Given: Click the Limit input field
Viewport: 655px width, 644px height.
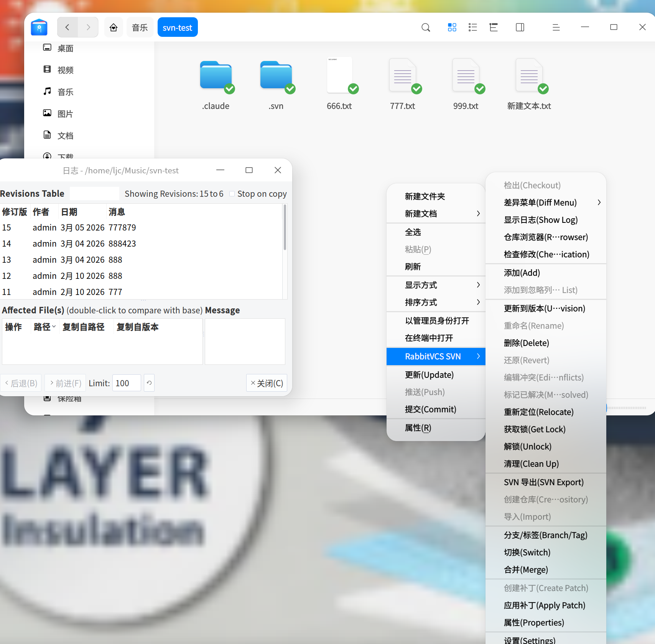Looking at the screenshot, I should pos(127,383).
